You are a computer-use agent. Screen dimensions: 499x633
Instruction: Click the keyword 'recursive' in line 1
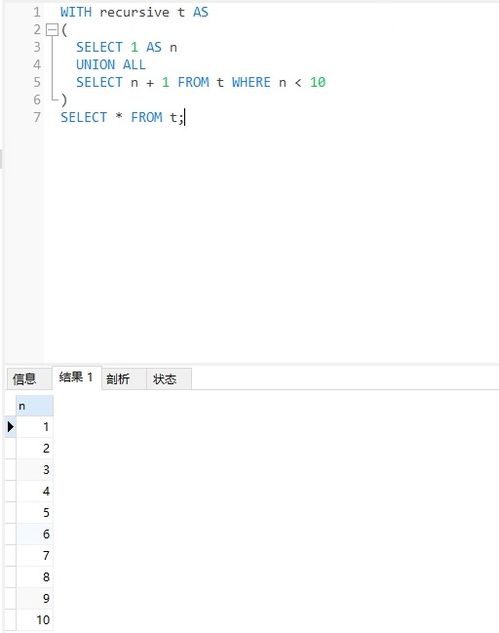(134, 12)
